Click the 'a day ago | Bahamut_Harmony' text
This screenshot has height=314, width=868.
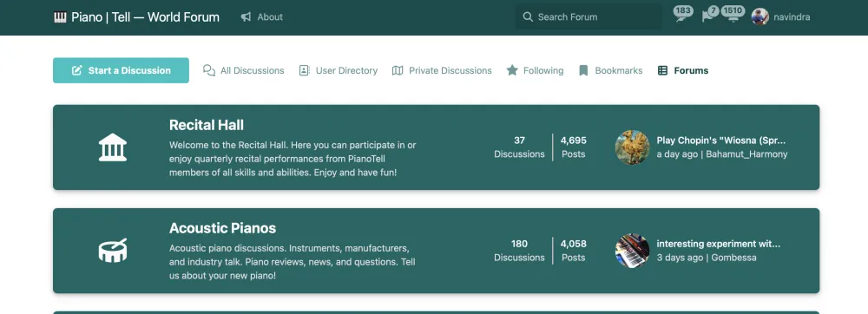(722, 154)
